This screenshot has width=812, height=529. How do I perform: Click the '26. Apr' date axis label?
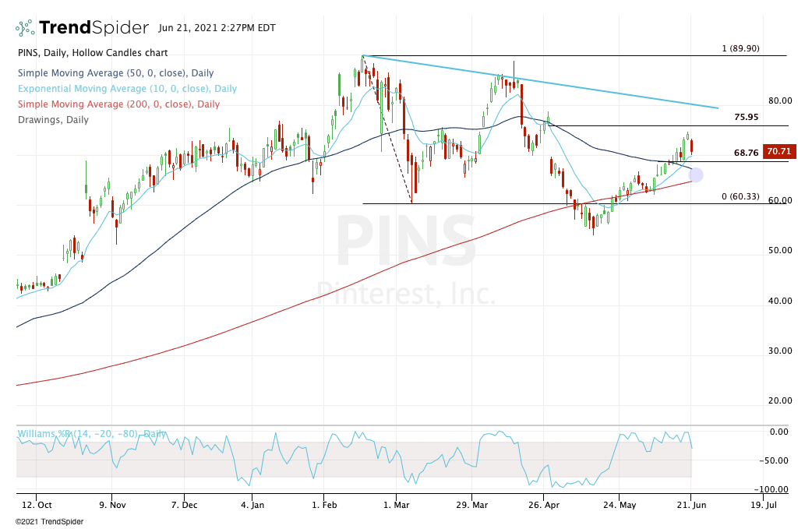click(x=543, y=505)
